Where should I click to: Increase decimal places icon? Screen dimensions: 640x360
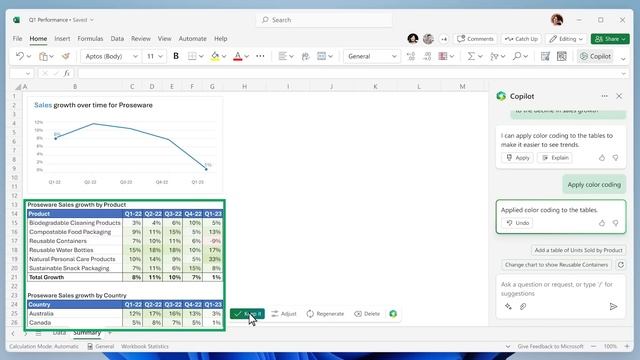pyautogui.click(x=411, y=56)
